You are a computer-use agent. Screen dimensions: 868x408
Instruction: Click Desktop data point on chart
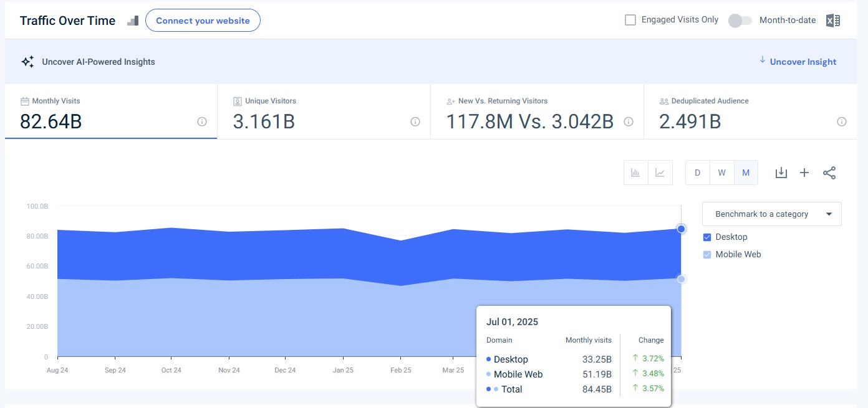pyautogui.click(x=681, y=229)
